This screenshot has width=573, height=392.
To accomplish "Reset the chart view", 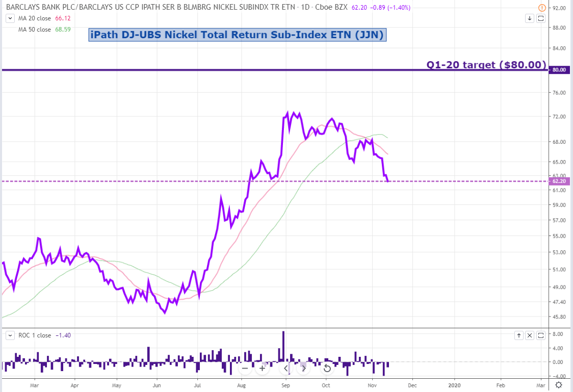I will click(327, 368).
